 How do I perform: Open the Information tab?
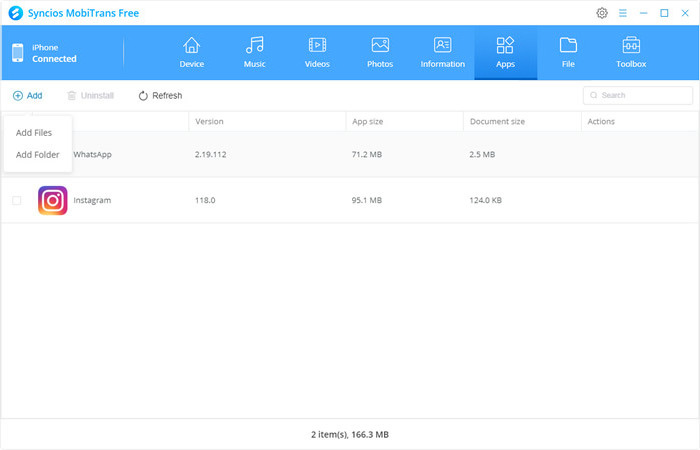(442, 53)
